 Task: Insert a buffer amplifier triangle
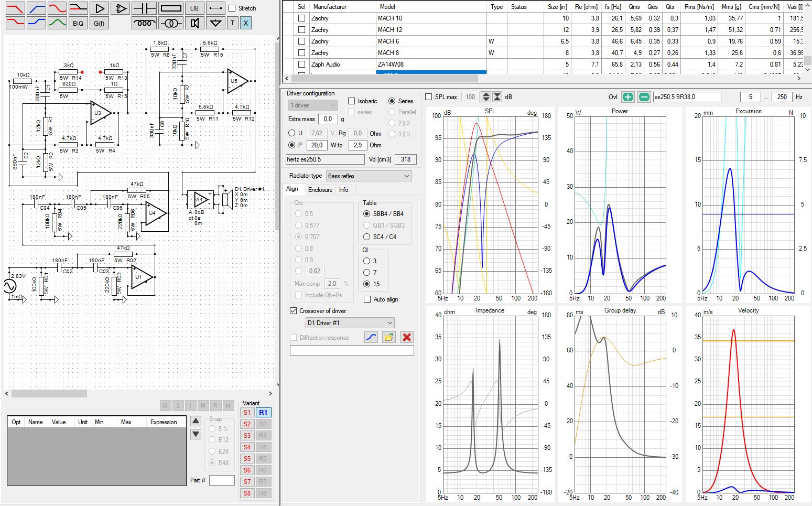click(99, 8)
